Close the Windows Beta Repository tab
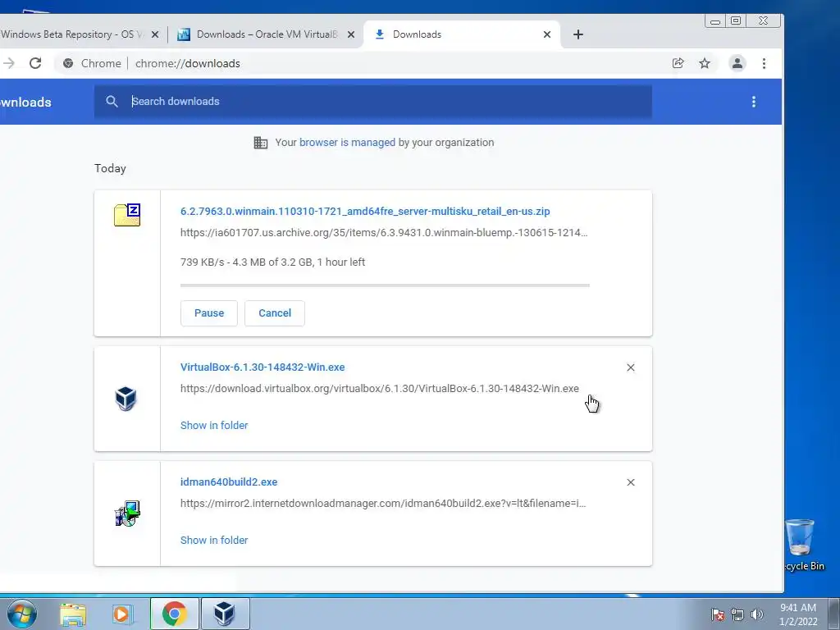The image size is (840, 630). [155, 34]
